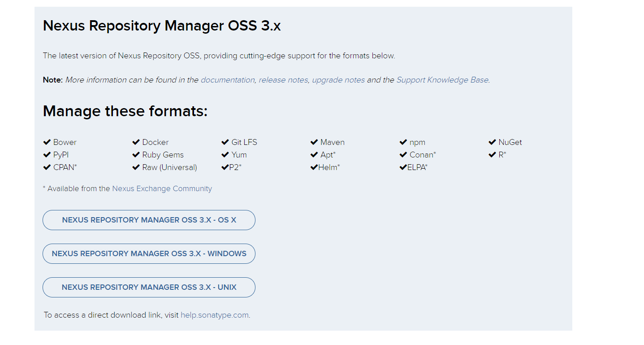Select the Yum format text
The height and width of the screenshot is (345, 644).
tap(239, 155)
